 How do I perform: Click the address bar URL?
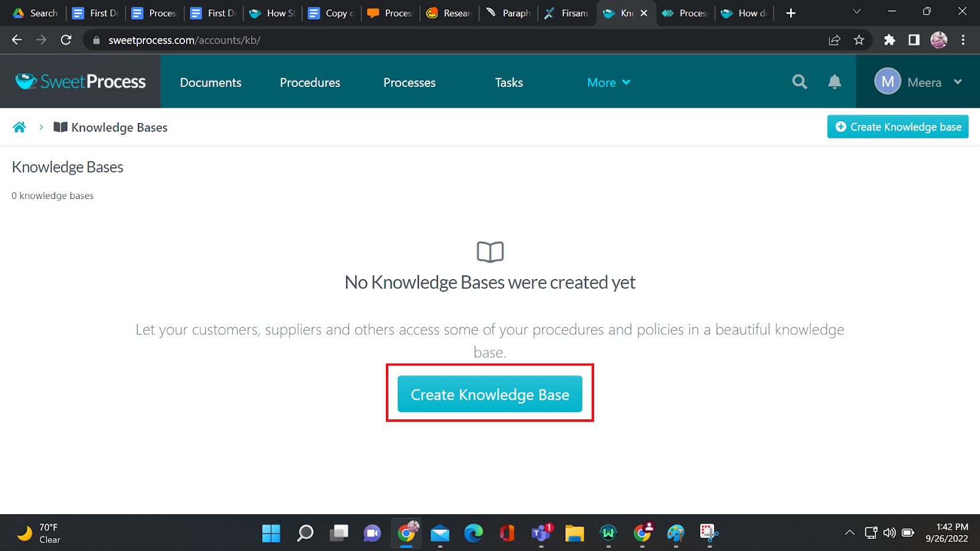point(184,40)
